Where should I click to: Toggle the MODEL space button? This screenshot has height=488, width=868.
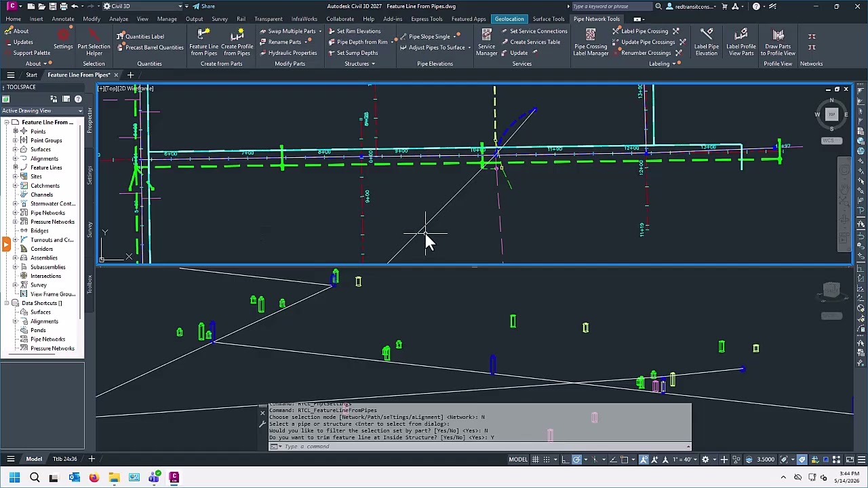coord(518,460)
